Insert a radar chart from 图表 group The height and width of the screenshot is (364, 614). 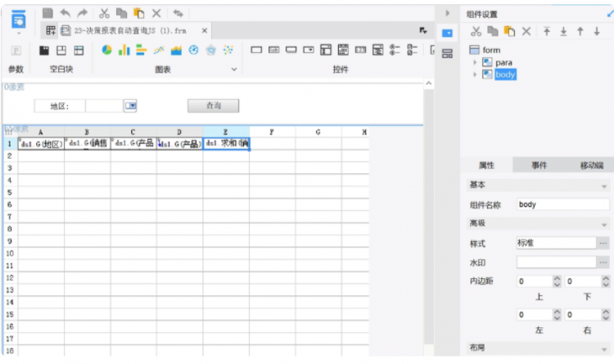click(x=211, y=50)
